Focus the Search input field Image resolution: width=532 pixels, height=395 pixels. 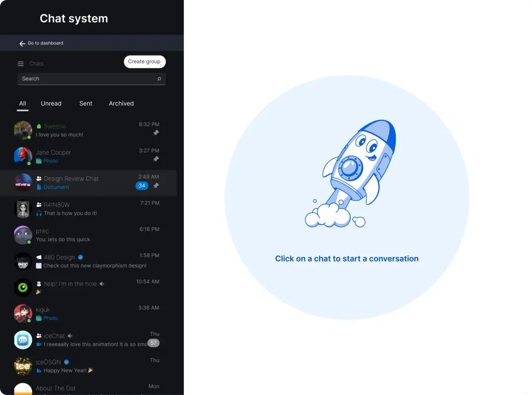pyautogui.click(x=92, y=79)
